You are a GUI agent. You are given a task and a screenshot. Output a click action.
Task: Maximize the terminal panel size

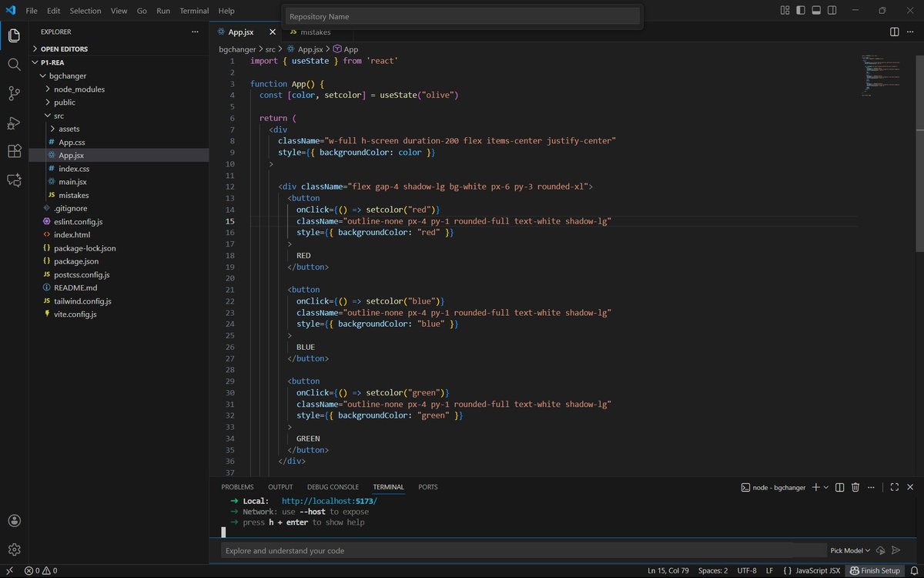click(x=894, y=487)
